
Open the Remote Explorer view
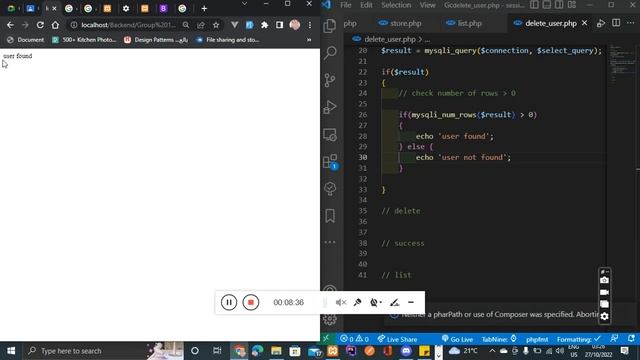(330, 134)
